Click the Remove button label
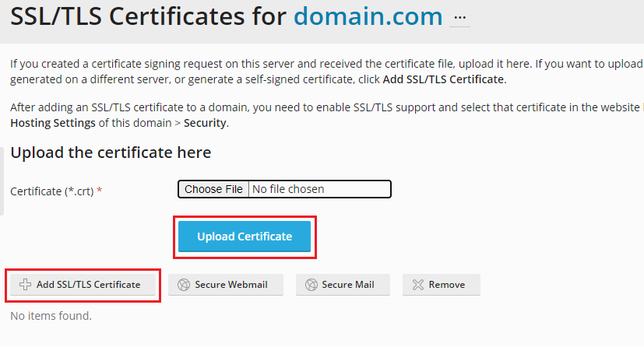This screenshot has width=644, height=347. [447, 285]
